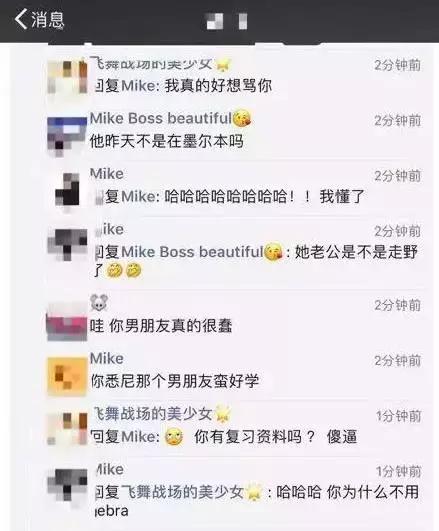Open the orange avatar beside 你悉尼那个男朋友蛮好学
439x531 pixels.
(x=67, y=376)
